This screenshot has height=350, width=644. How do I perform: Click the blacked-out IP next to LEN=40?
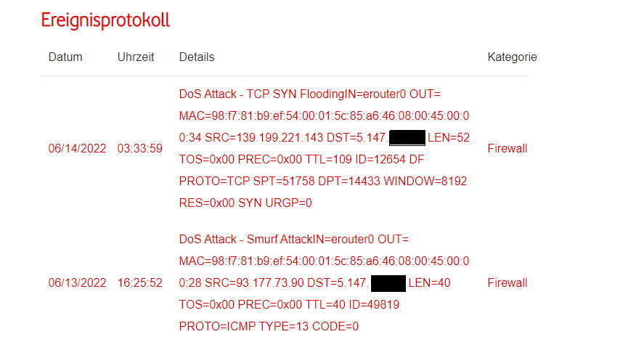(388, 283)
